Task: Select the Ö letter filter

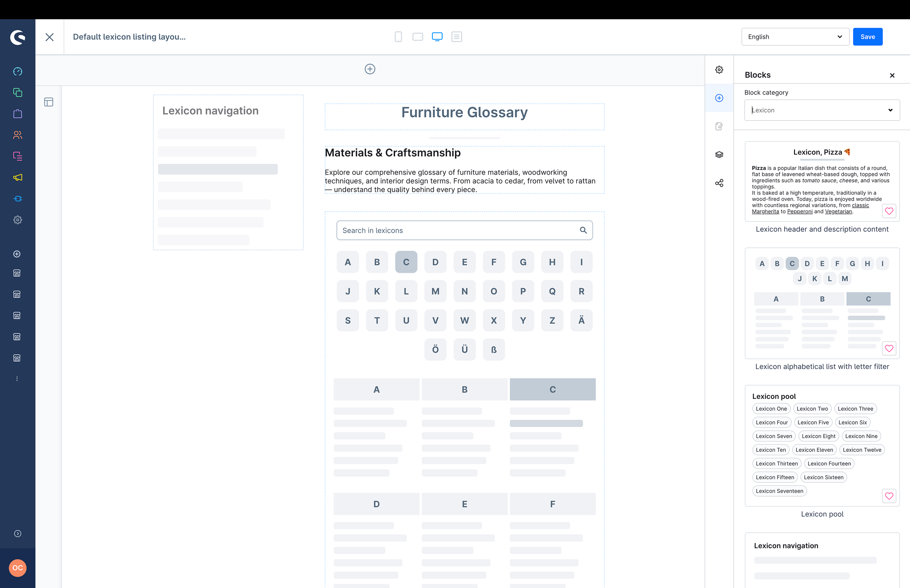Action: [x=435, y=350]
